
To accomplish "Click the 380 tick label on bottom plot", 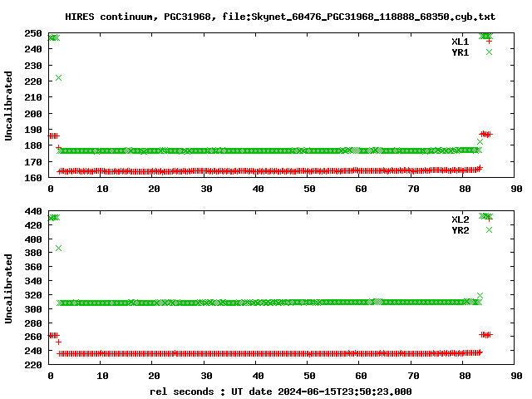I will point(33,253).
